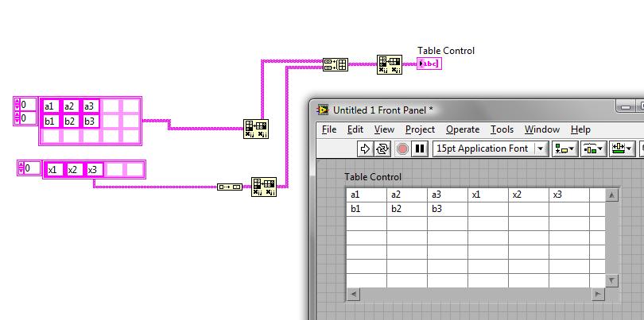Open the Tools menu
Image resolution: width=644 pixels, height=320 pixels.
(x=502, y=129)
